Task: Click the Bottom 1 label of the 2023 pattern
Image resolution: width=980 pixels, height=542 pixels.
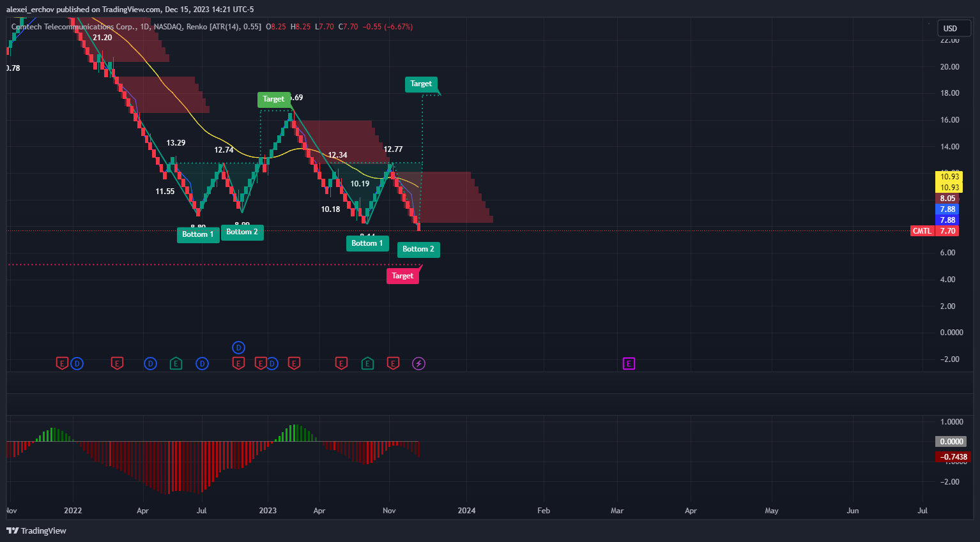Action: tap(367, 243)
